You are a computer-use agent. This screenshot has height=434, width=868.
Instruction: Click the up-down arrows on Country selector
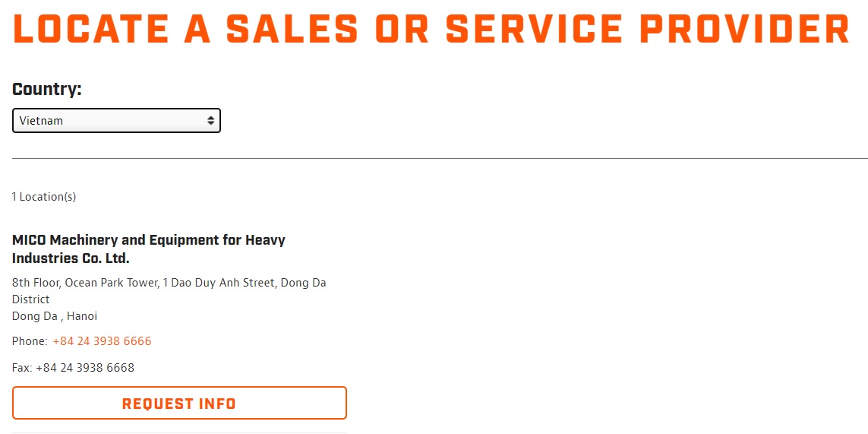210,121
